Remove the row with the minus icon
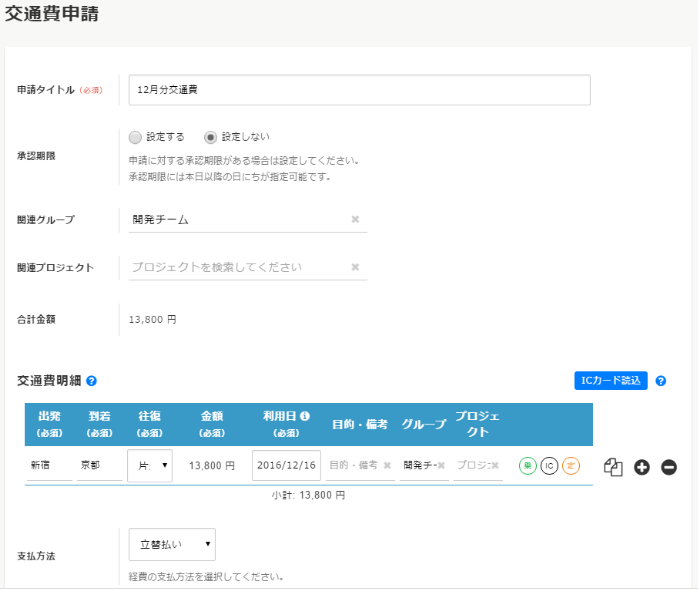Screen dimensions: 698x594 [x=669, y=467]
